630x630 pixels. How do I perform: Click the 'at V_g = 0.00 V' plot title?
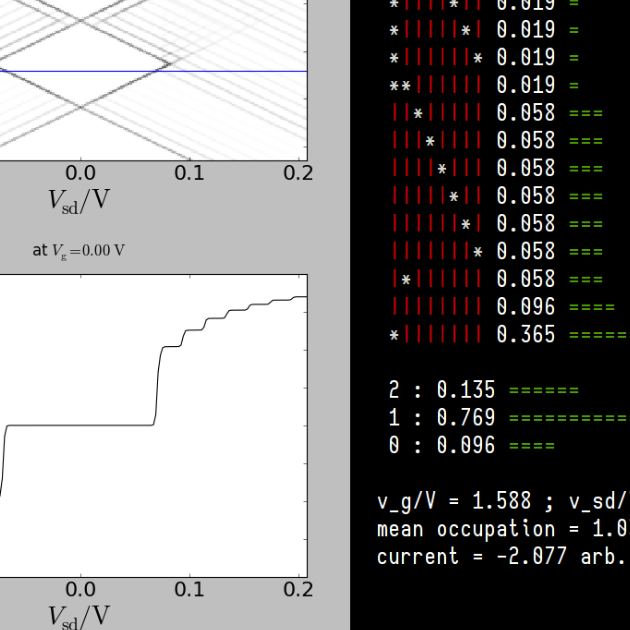[78, 250]
